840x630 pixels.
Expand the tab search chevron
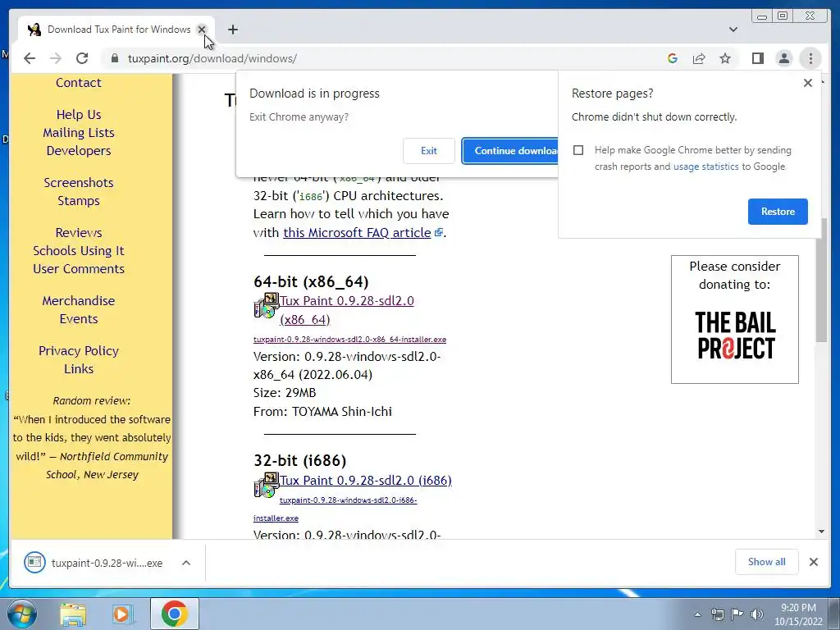coord(733,30)
